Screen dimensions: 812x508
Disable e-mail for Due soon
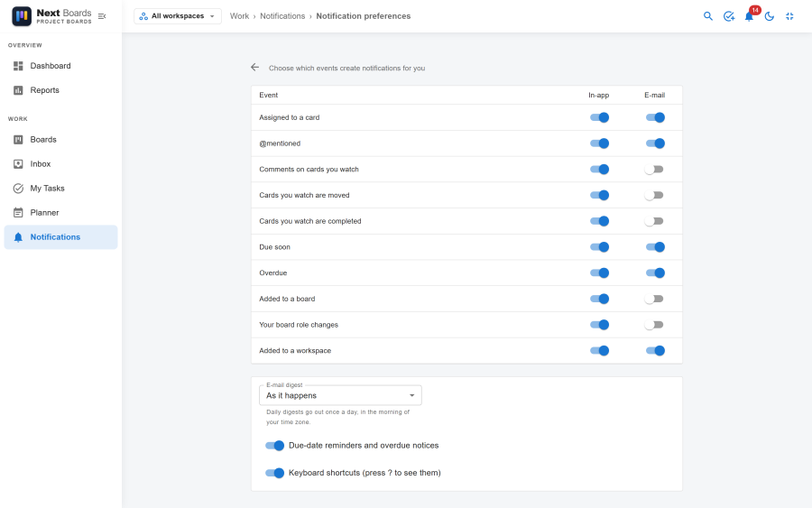click(655, 247)
